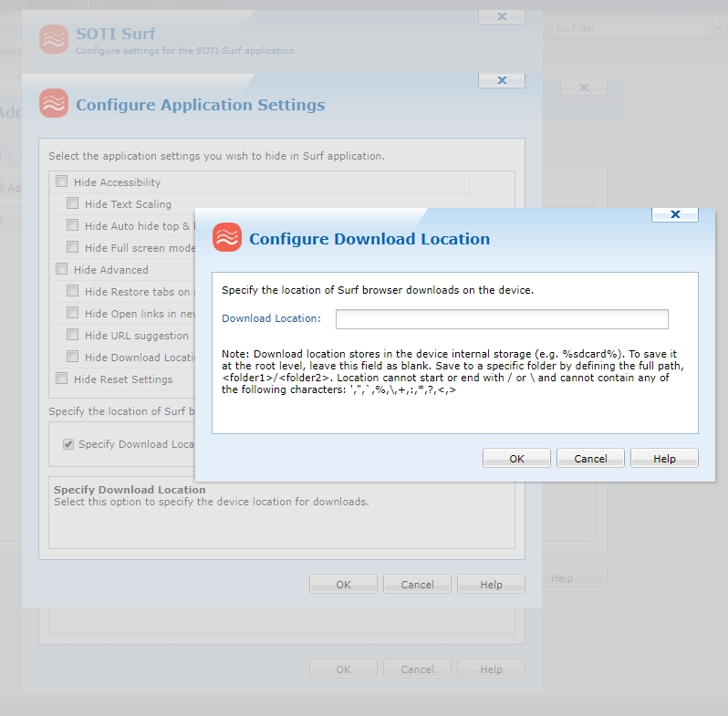Tick the Hide URL suggestion checkbox
Screen dimensions: 728x716
tap(72, 334)
